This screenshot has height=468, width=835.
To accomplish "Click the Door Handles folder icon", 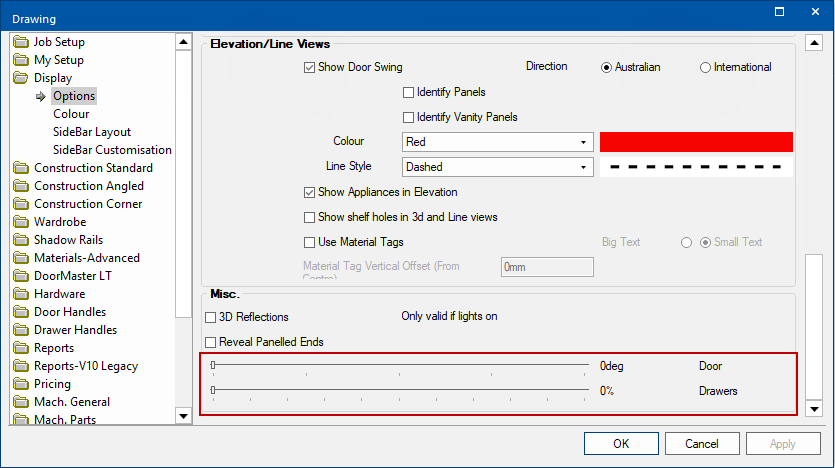I will [21, 312].
